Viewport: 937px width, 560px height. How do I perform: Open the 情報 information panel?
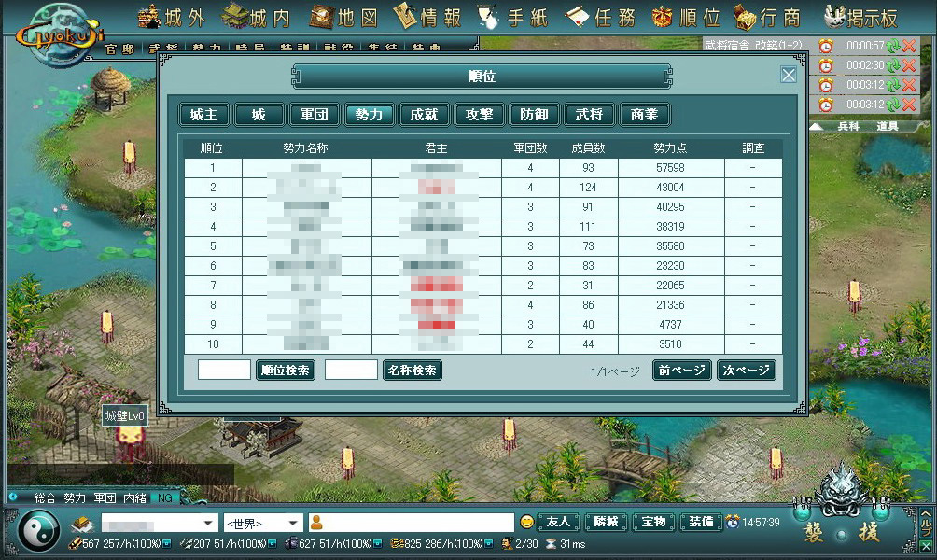427,18
